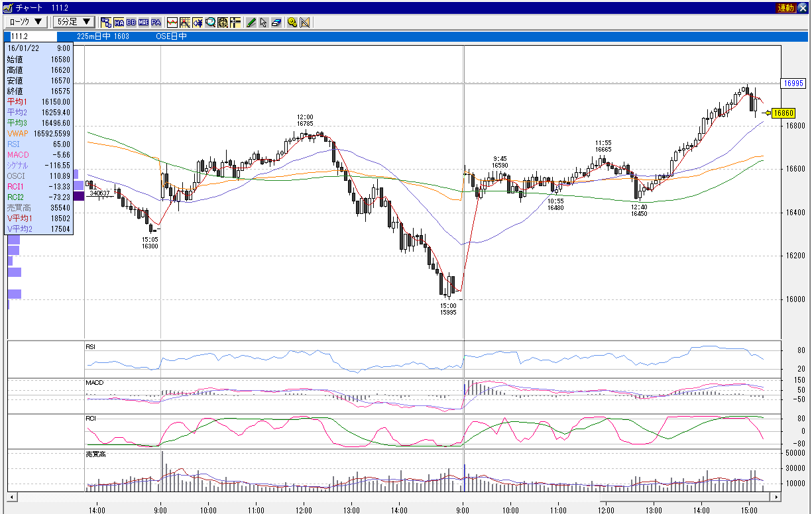Click the 16995 price axis label

[x=793, y=83]
